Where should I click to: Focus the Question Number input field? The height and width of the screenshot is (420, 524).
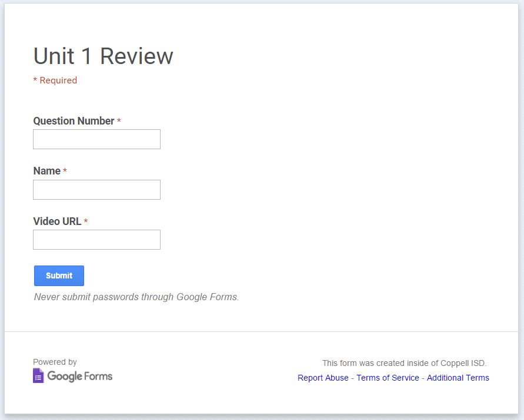(x=96, y=139)
